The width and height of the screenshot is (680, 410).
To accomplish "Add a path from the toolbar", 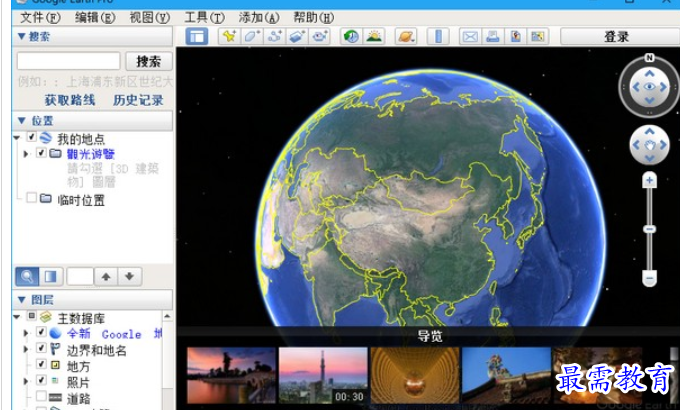I will (275, 36).
